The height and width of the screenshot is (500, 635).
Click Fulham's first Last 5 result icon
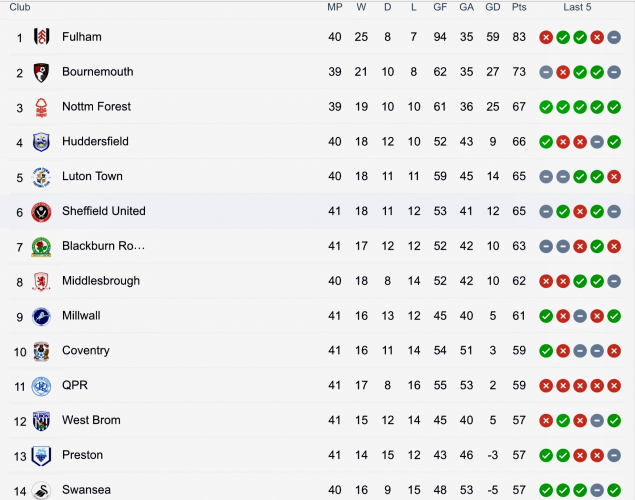[x=546, y=37]
